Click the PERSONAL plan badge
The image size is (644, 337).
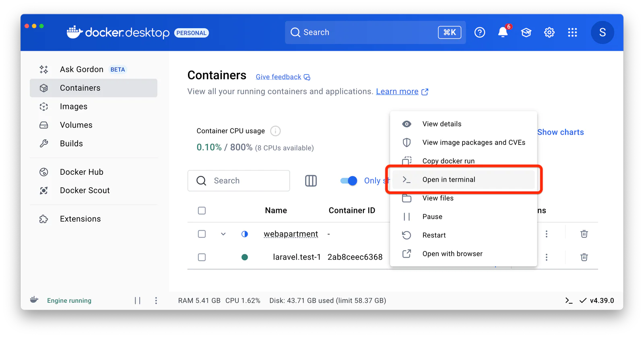click(x=192, y=33)
